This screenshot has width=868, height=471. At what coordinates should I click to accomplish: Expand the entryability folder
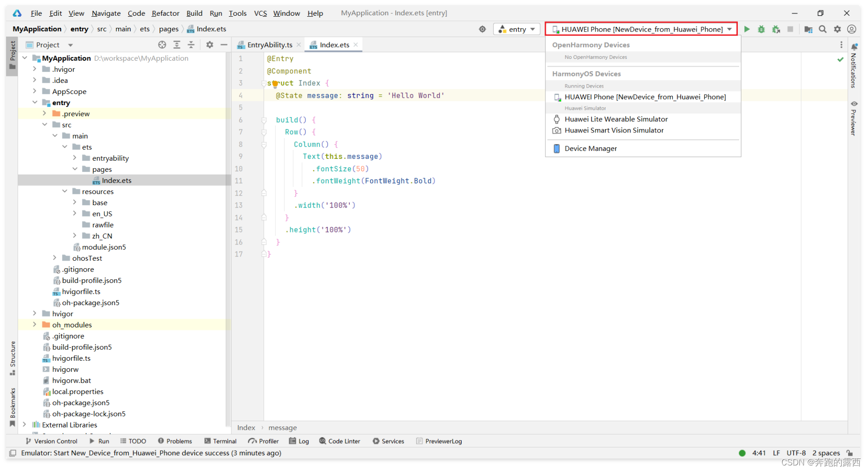[75, 158]
